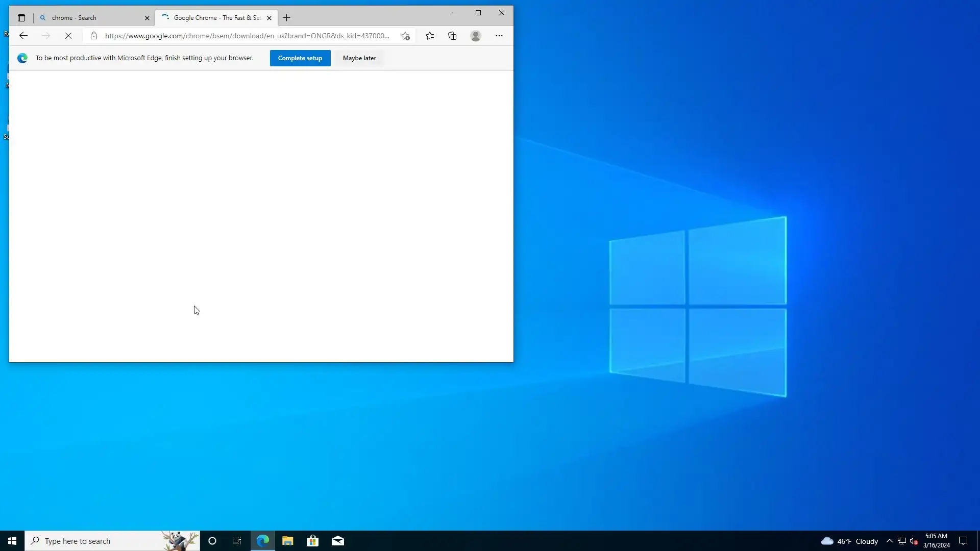The image size is (980, 551).
Task: Open Settings and more menu
Action: click(499, 36)
